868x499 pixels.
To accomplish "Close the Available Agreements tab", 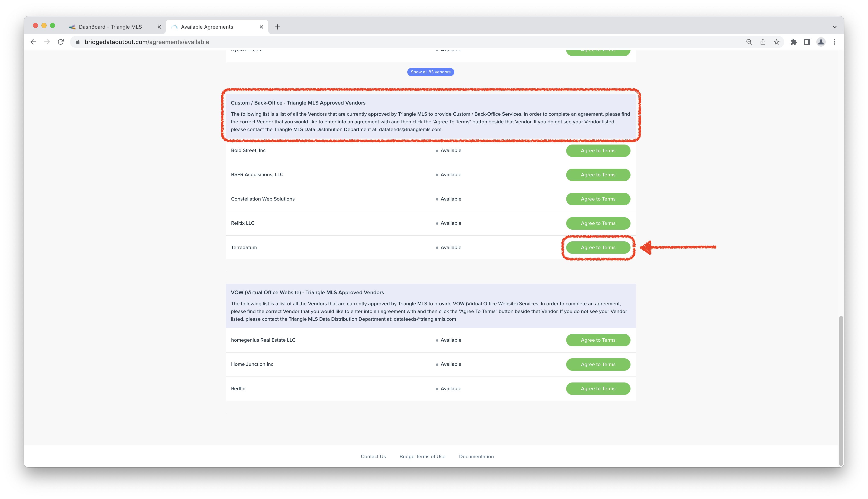I will coord(261,27).
